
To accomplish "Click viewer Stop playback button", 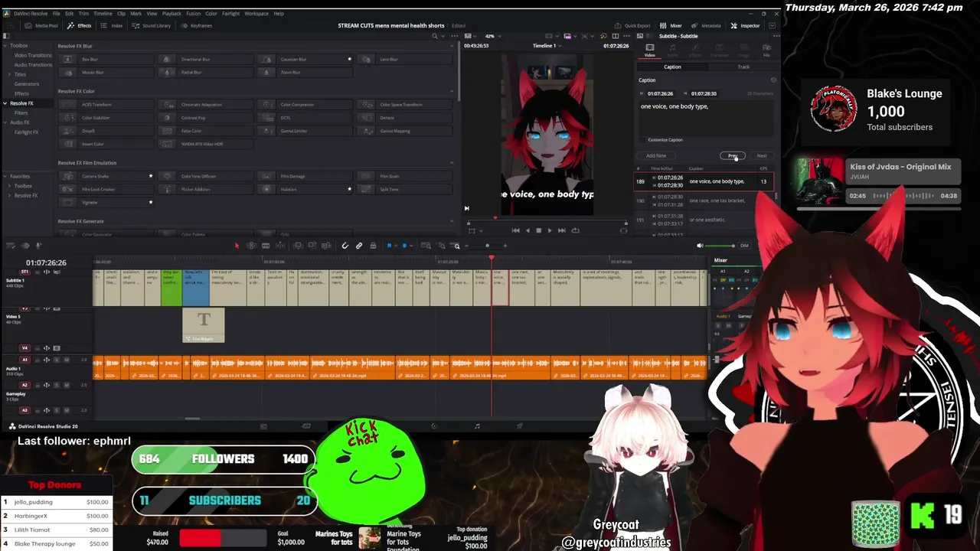I will [x=538, y=230].
